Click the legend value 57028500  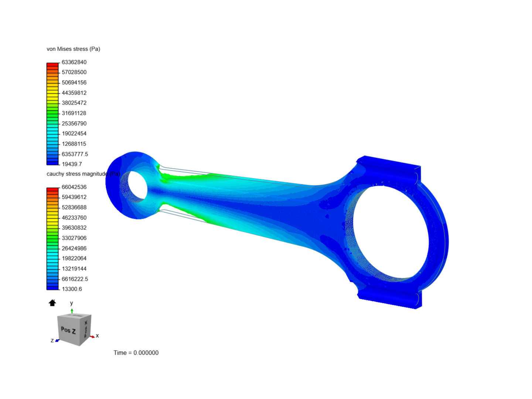click(74, 72)
